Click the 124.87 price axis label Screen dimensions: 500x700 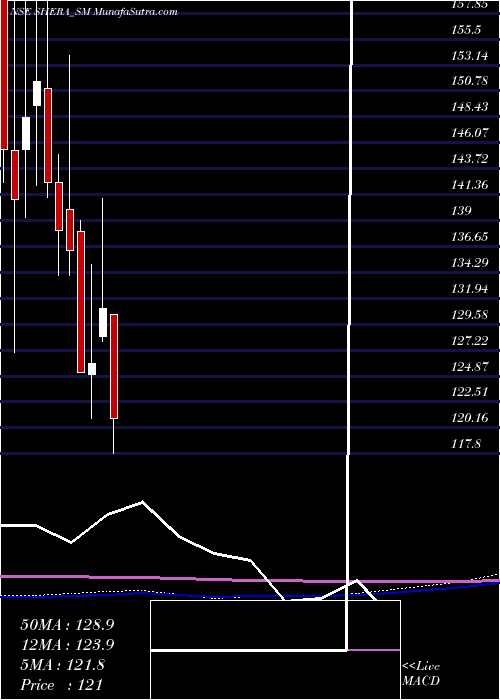(x=470, y=367)
